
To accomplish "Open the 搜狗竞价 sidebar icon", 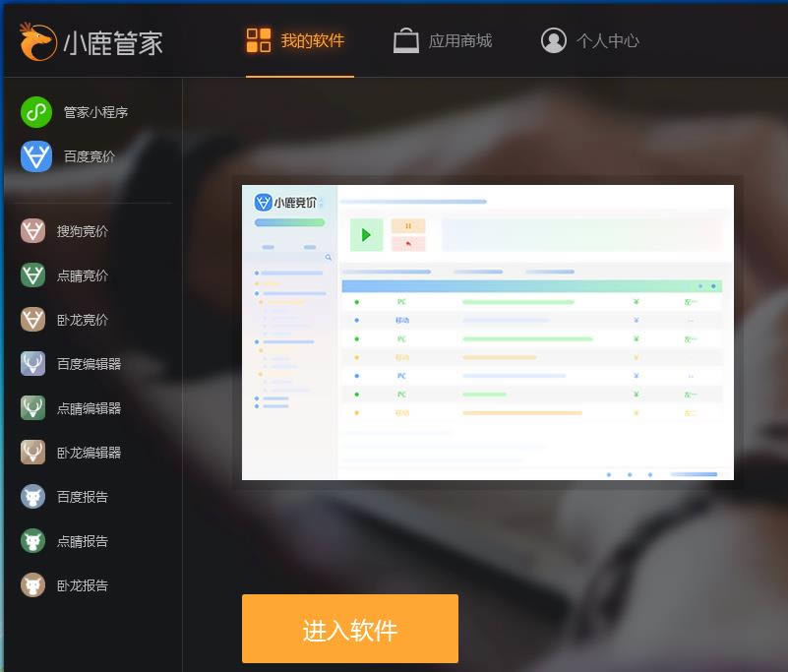I will pyautogui.click(x=33, y=231).
